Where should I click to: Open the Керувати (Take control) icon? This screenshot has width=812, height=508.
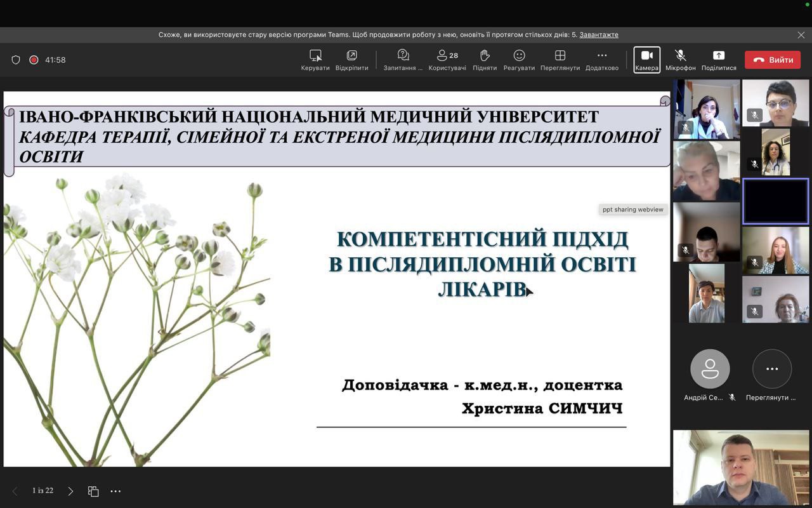pyautogui.click(x=315, y=56)
